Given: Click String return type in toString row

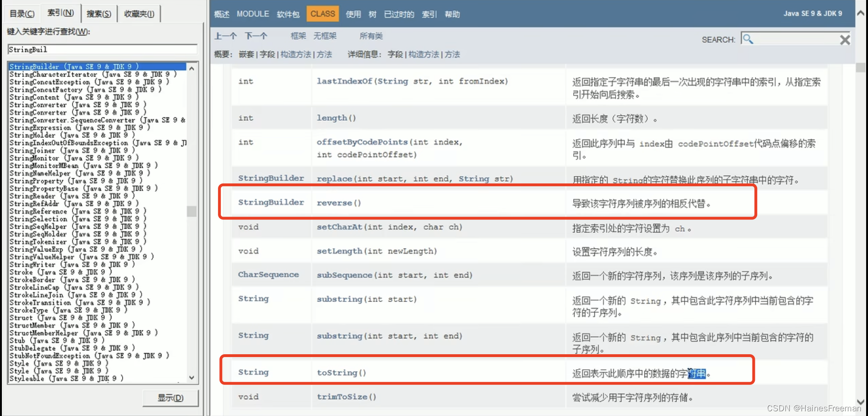Looking at the screenshot, I should tap(253, 372).
